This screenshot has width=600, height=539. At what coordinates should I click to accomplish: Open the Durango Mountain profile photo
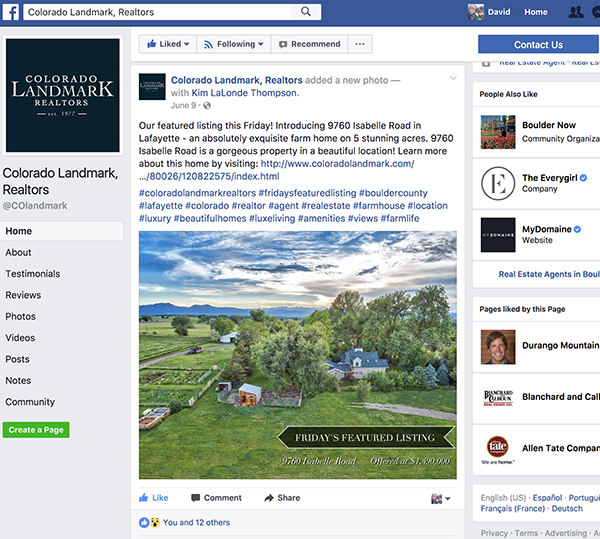[x=498, y=347]
